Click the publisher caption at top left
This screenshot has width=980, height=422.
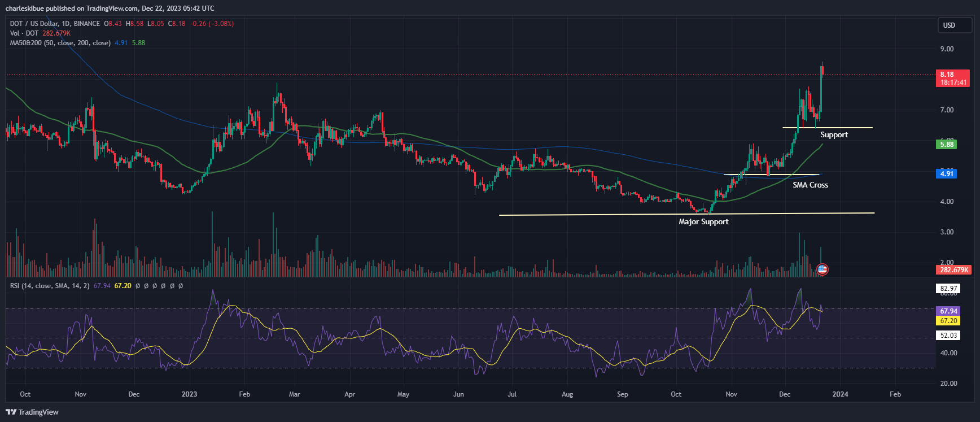coord(110,8)
